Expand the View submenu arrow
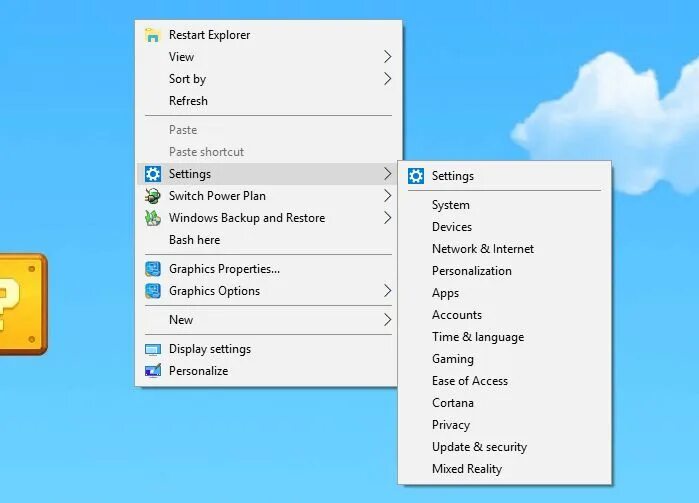Image resolution: width=699 pixels, height=503 pixels. 387,57
